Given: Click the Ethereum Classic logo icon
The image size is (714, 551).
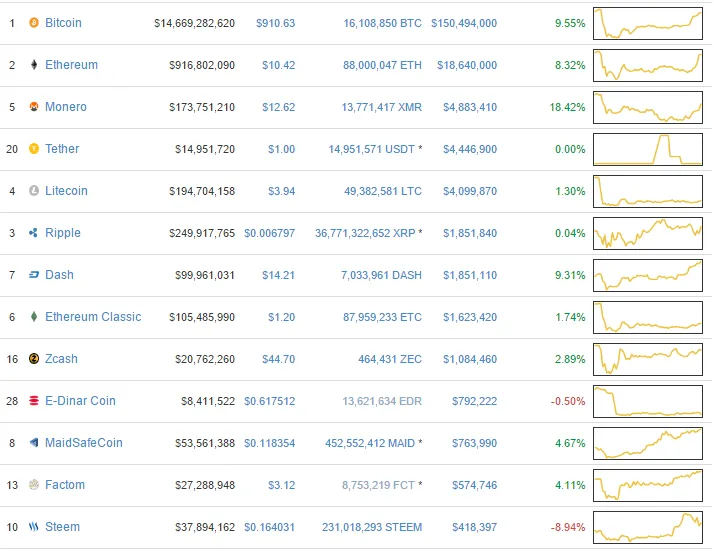Looking at the screenshot, I should click(x=34, y=316).
